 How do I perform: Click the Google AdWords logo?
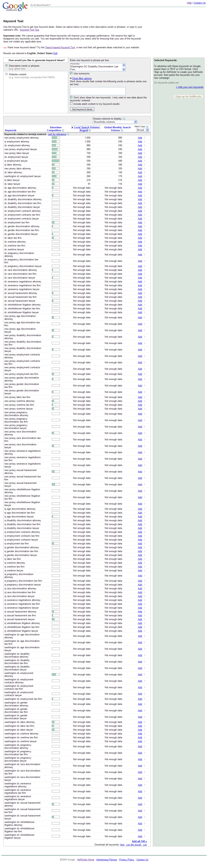(15, 6)
